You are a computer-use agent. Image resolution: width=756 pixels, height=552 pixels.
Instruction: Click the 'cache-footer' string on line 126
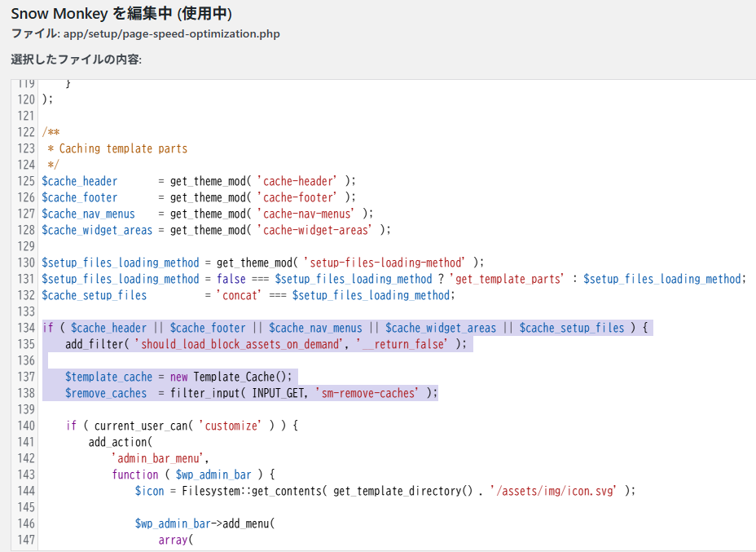[x=301, y=197]
